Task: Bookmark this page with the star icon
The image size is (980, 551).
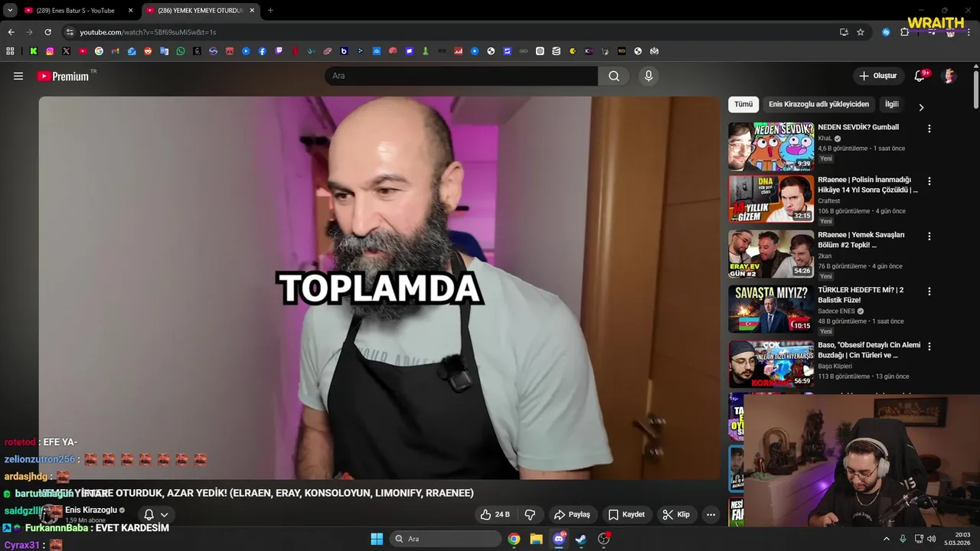Action: [x=861, y=32]
